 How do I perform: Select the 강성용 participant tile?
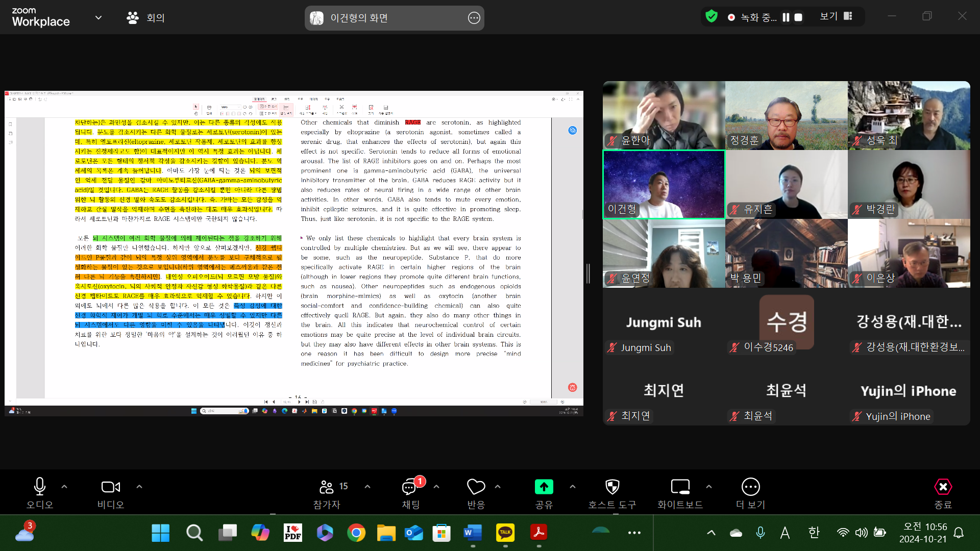coord(909,322)
